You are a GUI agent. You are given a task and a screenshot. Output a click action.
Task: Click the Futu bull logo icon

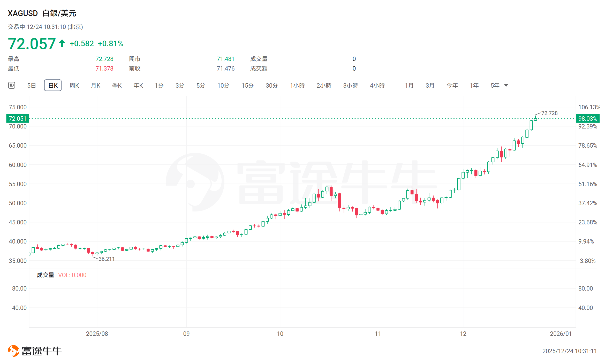click(x=13, y=351)
